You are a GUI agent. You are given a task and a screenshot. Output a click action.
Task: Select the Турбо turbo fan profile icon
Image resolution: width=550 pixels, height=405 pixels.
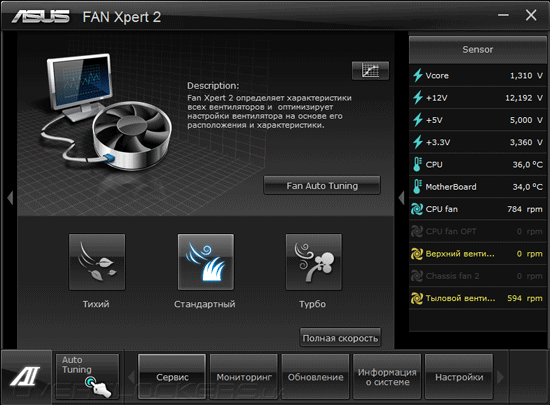tap(314, 262)
